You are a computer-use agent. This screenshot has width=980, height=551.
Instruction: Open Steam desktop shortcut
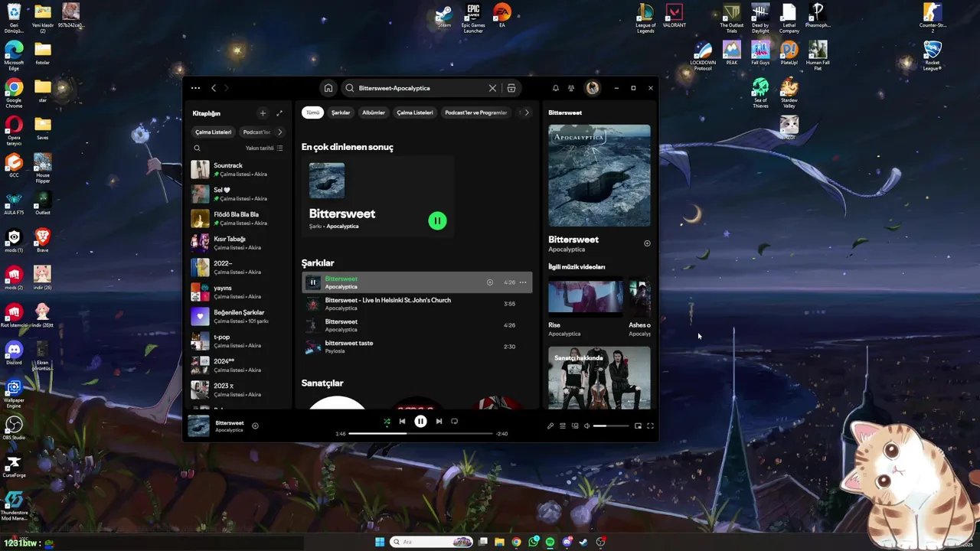coord(444,16)
